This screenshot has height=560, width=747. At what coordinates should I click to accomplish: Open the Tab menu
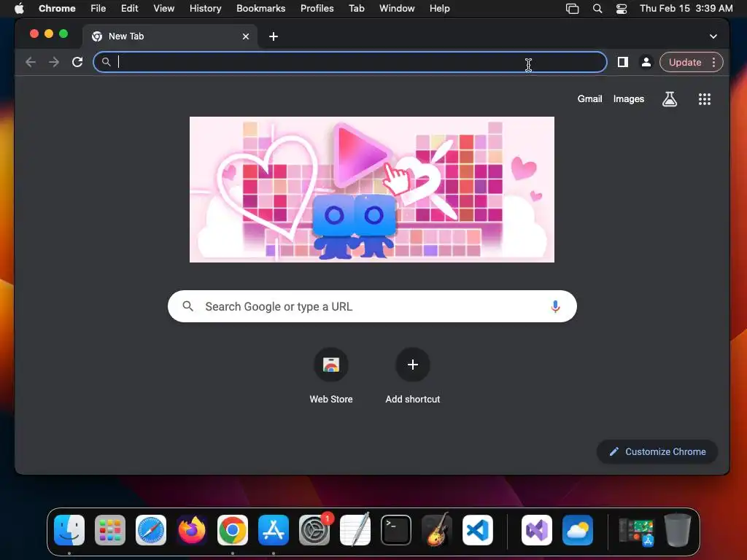(356, 9)
